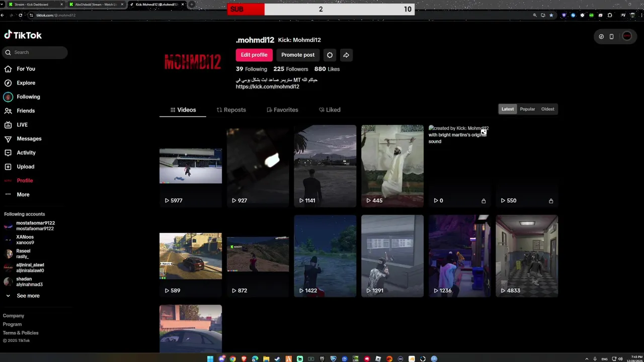This screenshot has width=644, height=362.
Task: Go to the Following feed
Action: click(28, 97)
